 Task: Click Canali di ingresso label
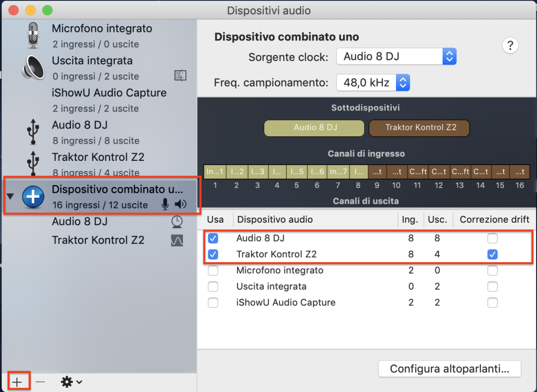[x=366, y=154]
